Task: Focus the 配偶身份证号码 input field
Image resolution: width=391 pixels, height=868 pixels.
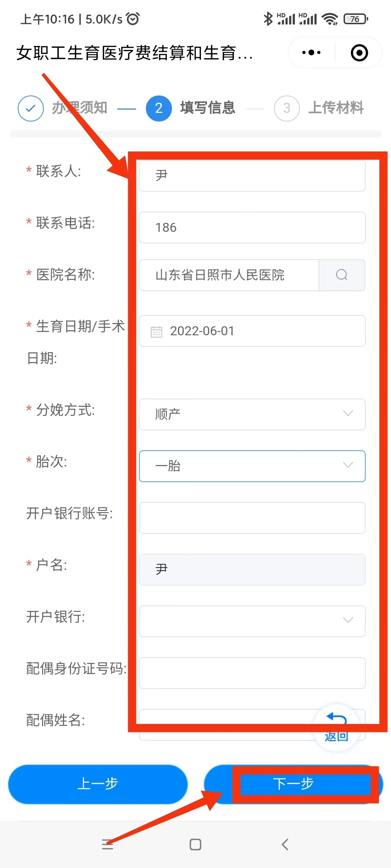Action: [x=252, y=673]
